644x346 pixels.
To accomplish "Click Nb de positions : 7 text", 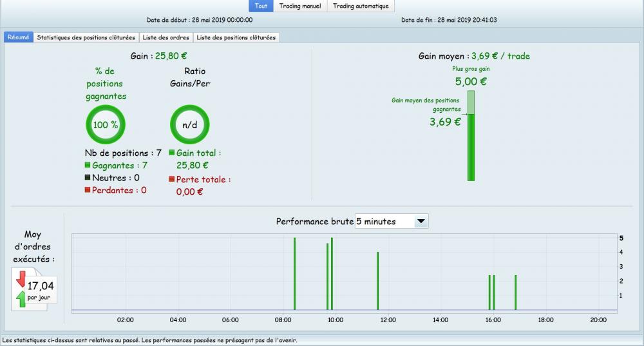I will [x=123, y=153].
